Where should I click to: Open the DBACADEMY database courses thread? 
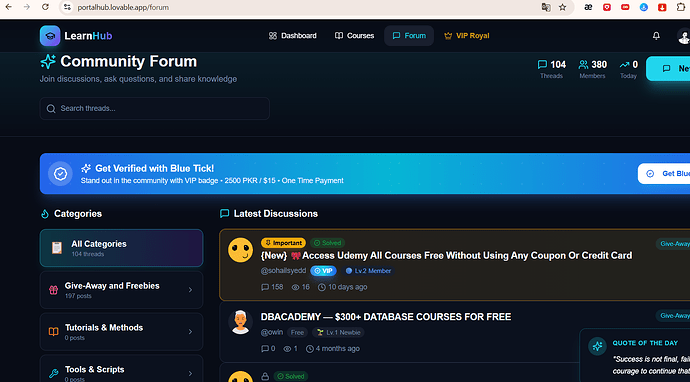[x=385, y=317]
